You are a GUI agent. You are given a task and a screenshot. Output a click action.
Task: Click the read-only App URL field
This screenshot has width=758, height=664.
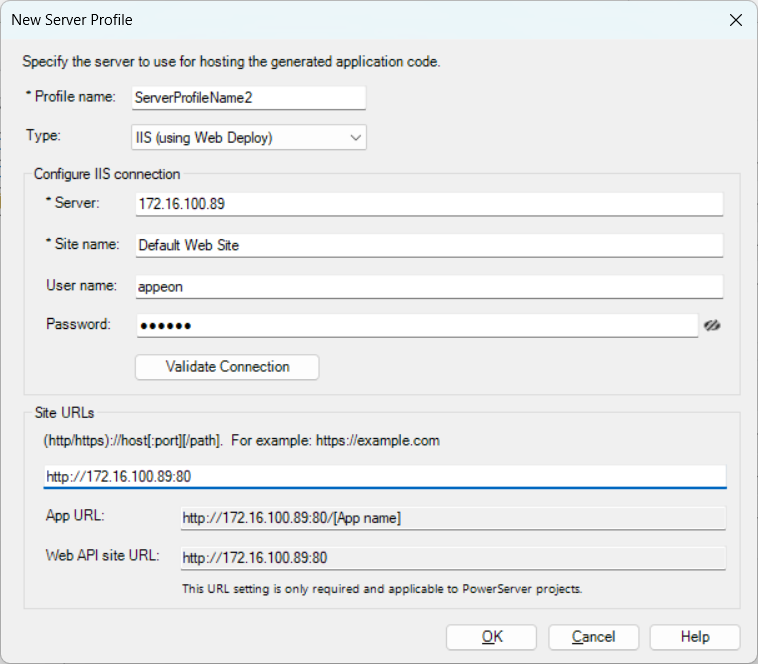tap(451, 518)
